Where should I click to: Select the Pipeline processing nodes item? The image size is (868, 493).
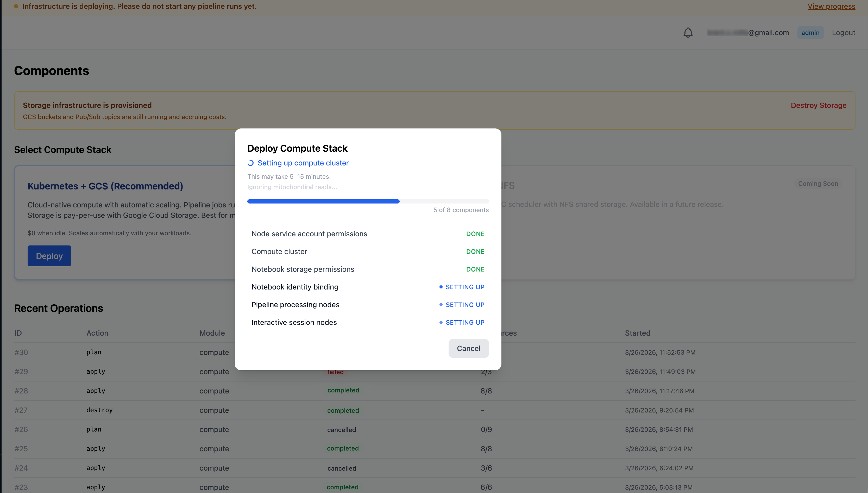point(368,305)
